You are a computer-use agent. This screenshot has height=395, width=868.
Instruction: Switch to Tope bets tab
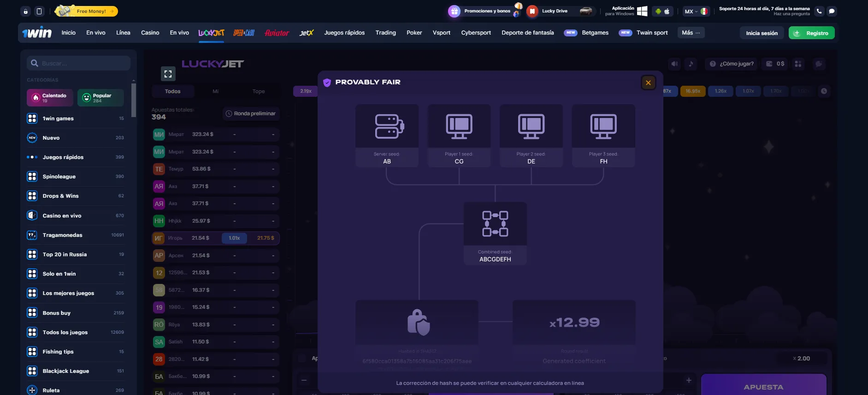click(x=259, y=91)
